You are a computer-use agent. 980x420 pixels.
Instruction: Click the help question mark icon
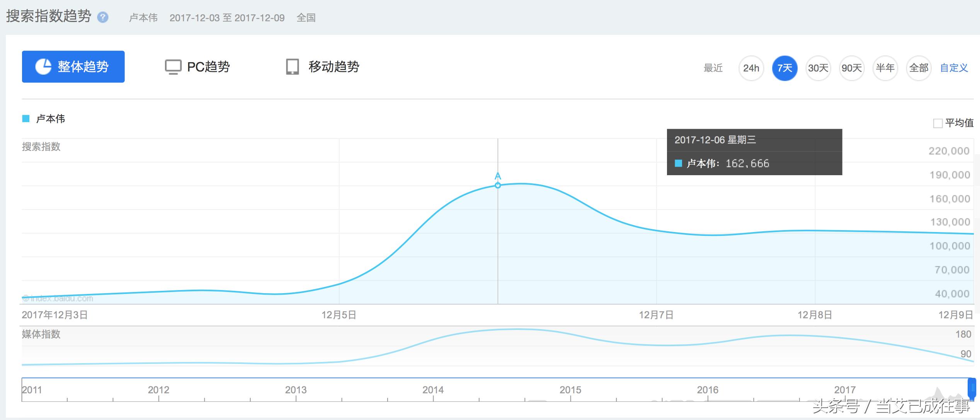(102, 17)
